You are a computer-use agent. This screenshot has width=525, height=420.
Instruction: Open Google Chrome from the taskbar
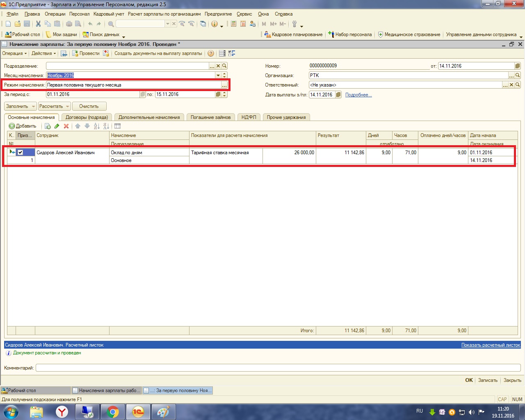point(113,412)
